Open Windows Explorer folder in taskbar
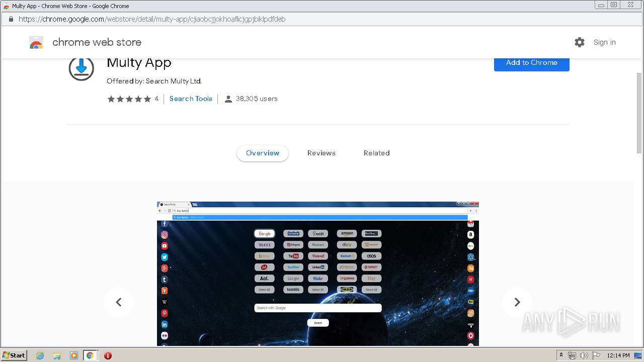Viewport: 644px width, 362px height. [57, 355]
